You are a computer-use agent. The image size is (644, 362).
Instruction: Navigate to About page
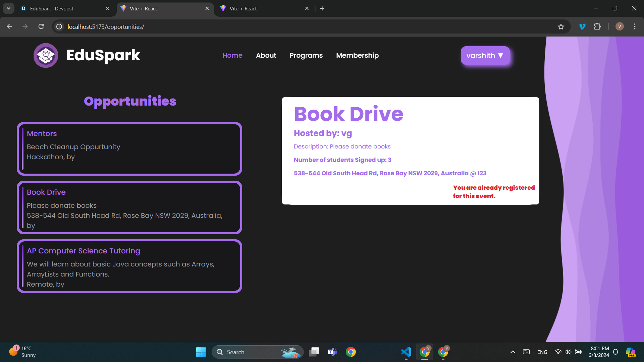coord(266,55)
